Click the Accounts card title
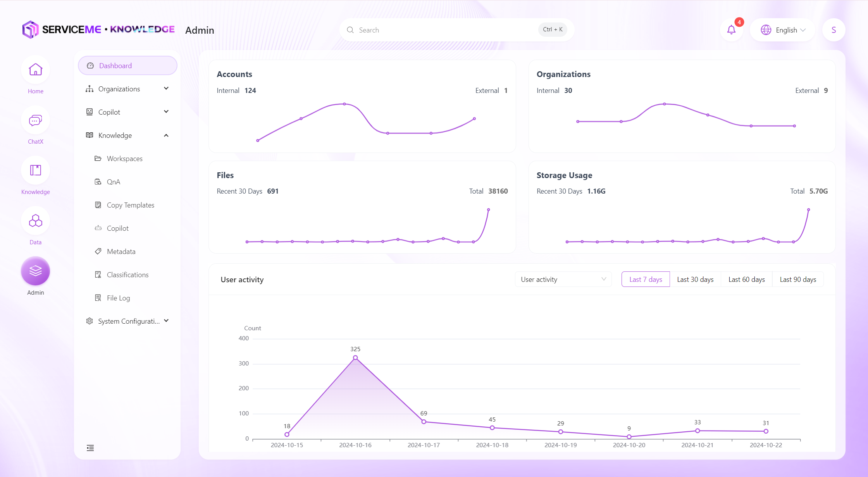Viewport: 868px width, 477px height. click(234, 74)
